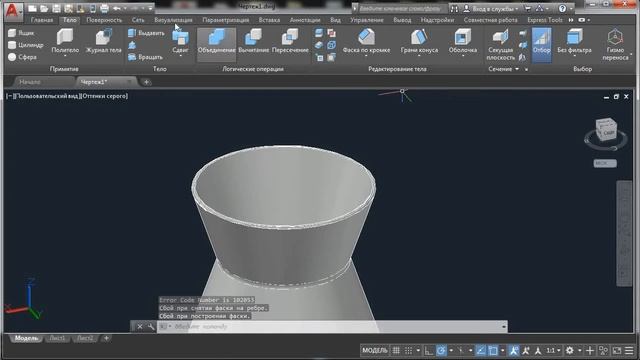This screenshot has width=640, height=360.
Task: Create a Сфера (Sphere) primitive
Action: point(22,57)
